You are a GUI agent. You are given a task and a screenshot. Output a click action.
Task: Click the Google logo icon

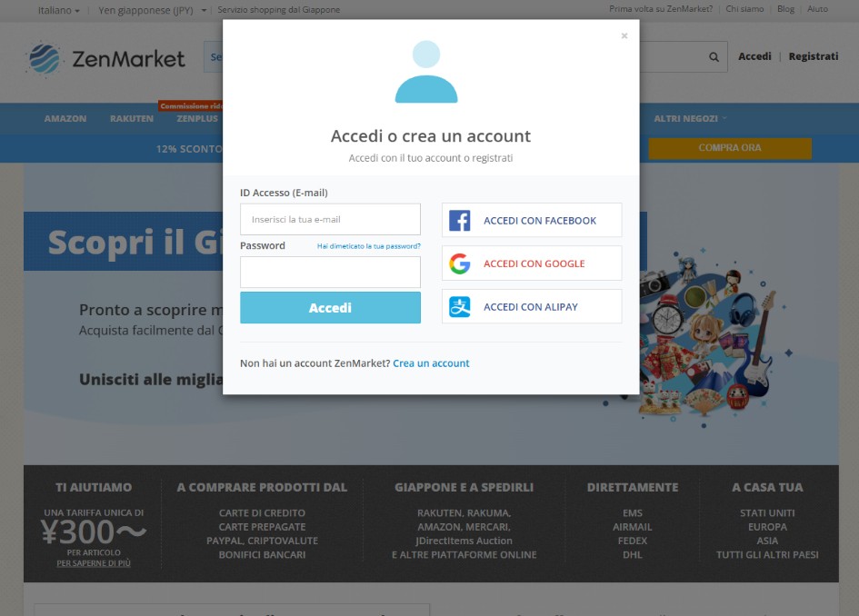(x=460, y=263)
